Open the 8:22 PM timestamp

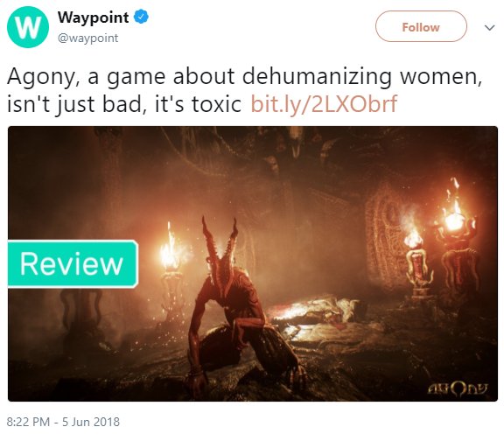click(x=28, y=422)
